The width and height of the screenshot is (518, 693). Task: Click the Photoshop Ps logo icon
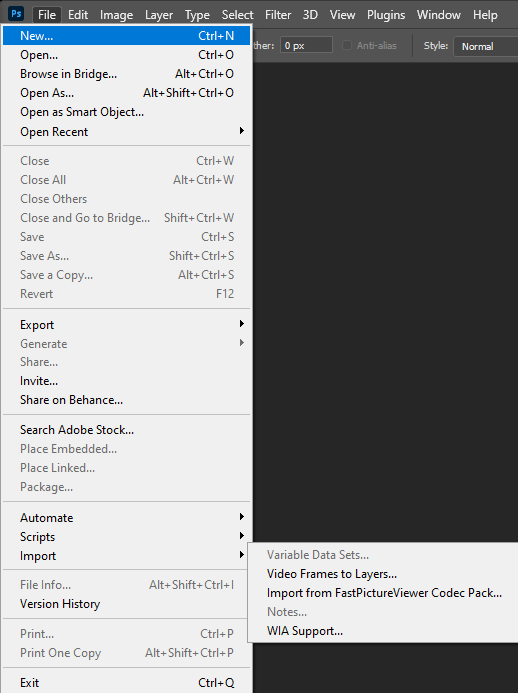[16, 14]
